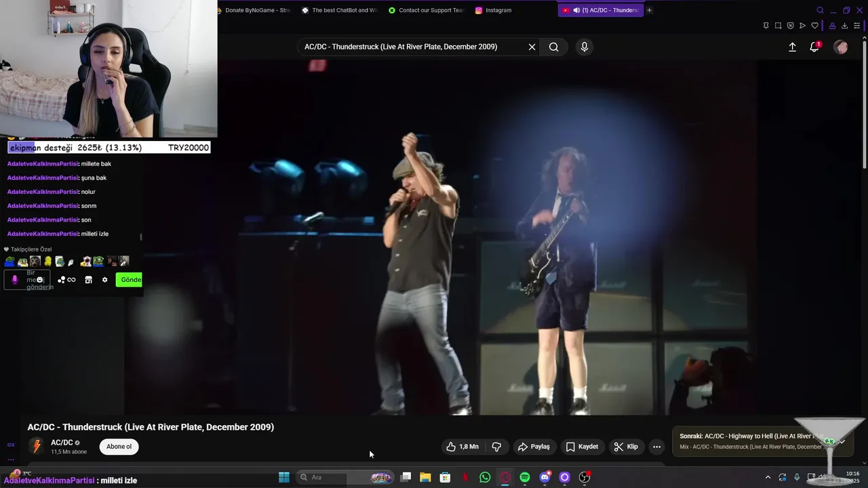The height and width of the screenshot is (488, 868).
Task: Click the chat panel scrollbar
Action: [141, 237]
